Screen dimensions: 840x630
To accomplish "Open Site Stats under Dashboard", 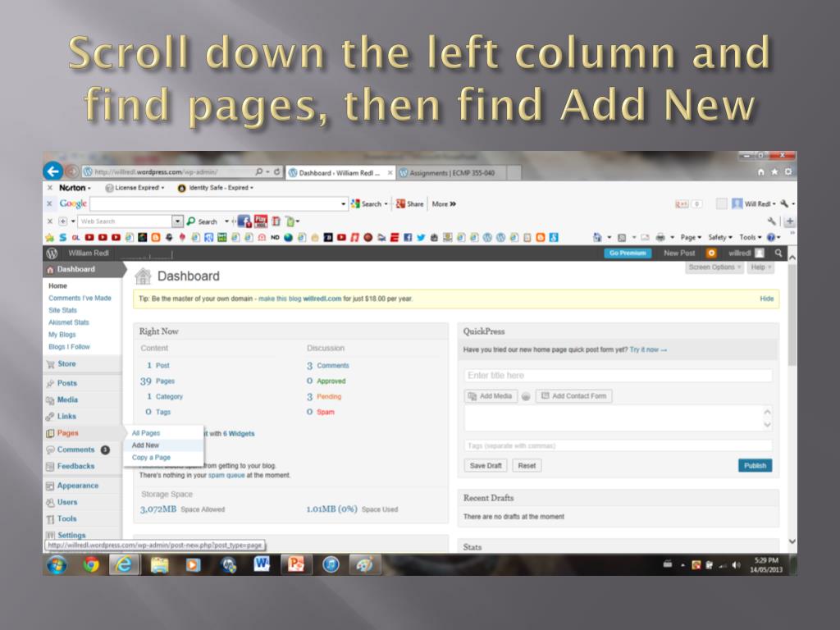I will point(62,310).
